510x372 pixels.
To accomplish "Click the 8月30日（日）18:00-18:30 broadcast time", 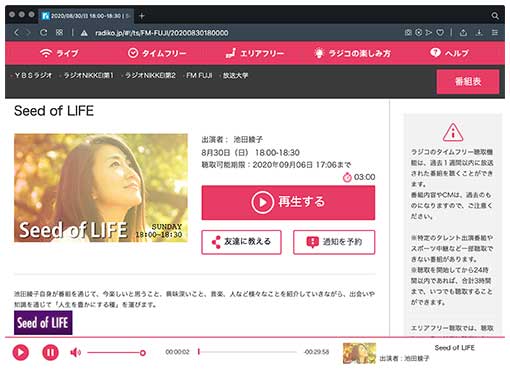I will click(x=250, y=153).
